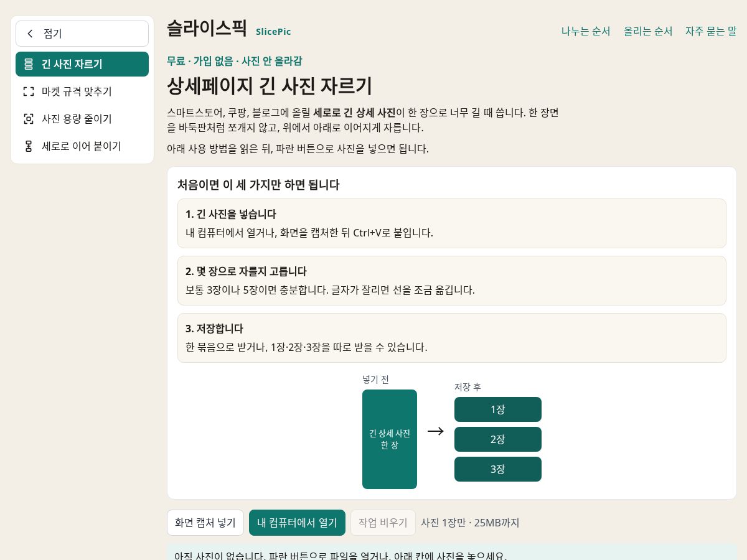Viewport: 747px width, 560px height.
Task: Click the 긴 상세 사진 한 장 block
Action: coord(390,439)
